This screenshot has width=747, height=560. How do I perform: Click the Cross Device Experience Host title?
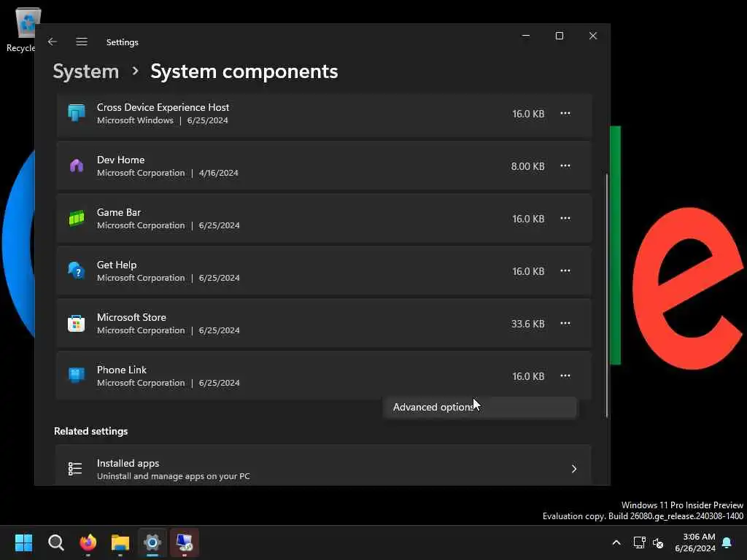point(163,107)
